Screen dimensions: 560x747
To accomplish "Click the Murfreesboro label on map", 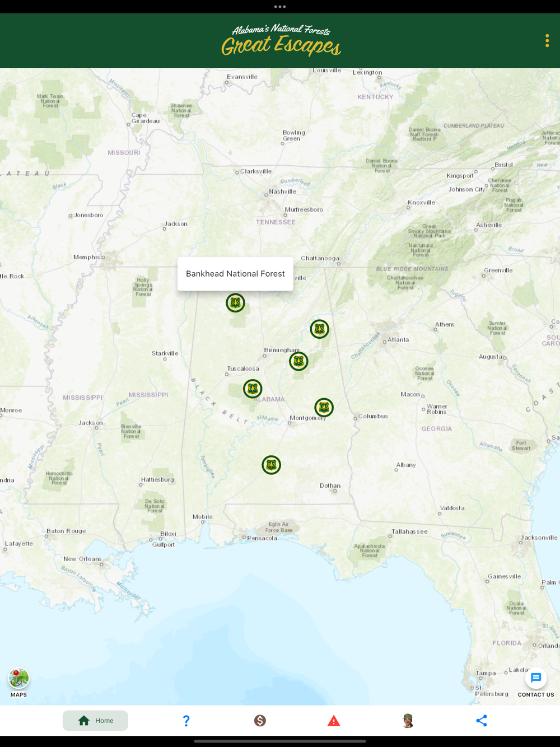I will point(304,210).
